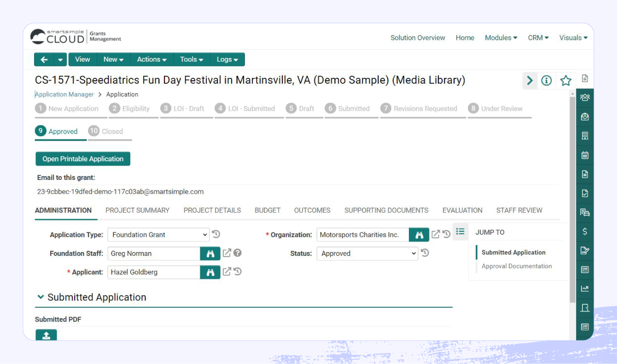
Task: Open the Actions menu
Action: 151,59
